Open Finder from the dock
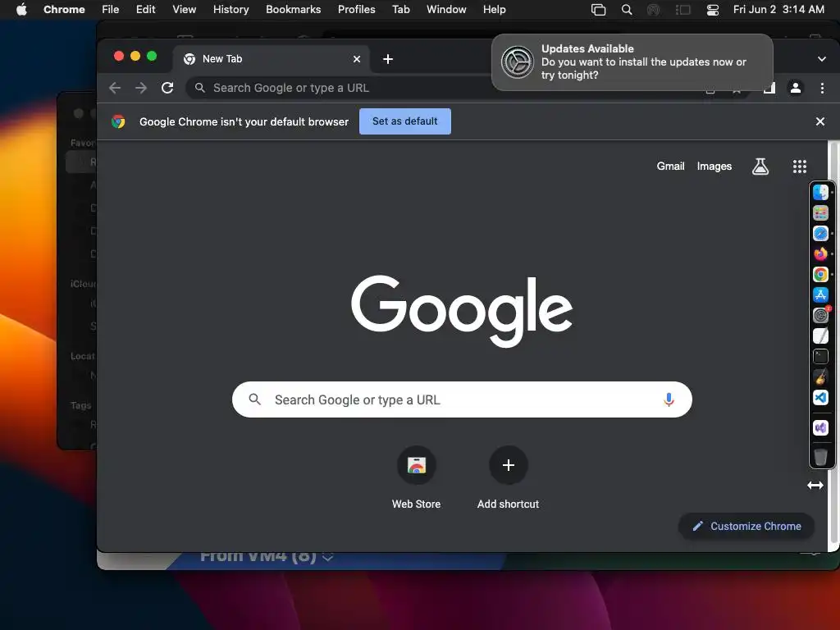 pyautogui.click(x=820, y=192)
